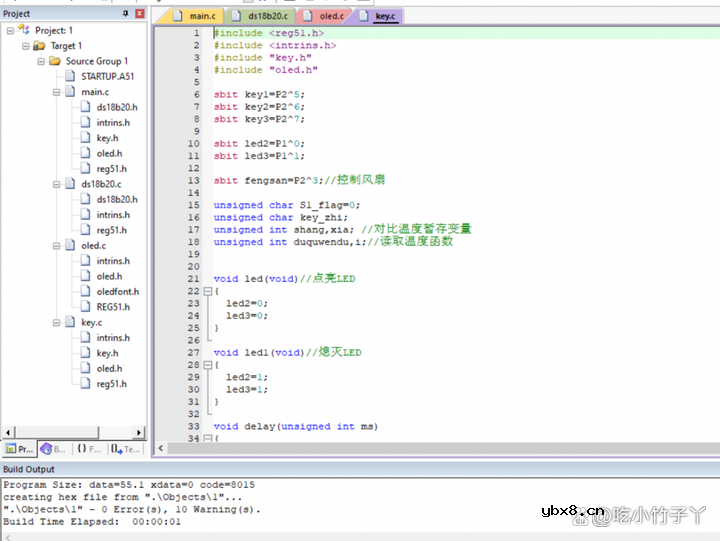Click the file icon beside ds18b20.c

tap(70, 184)
